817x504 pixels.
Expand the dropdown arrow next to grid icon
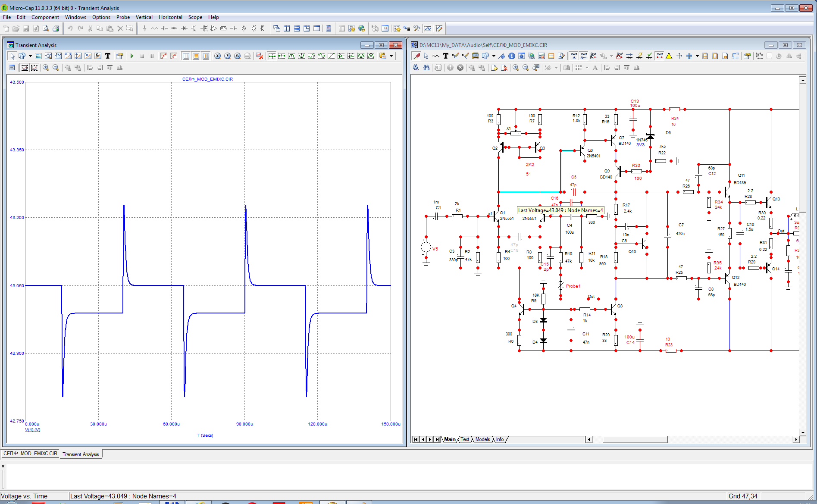click(x=697, y=56)
